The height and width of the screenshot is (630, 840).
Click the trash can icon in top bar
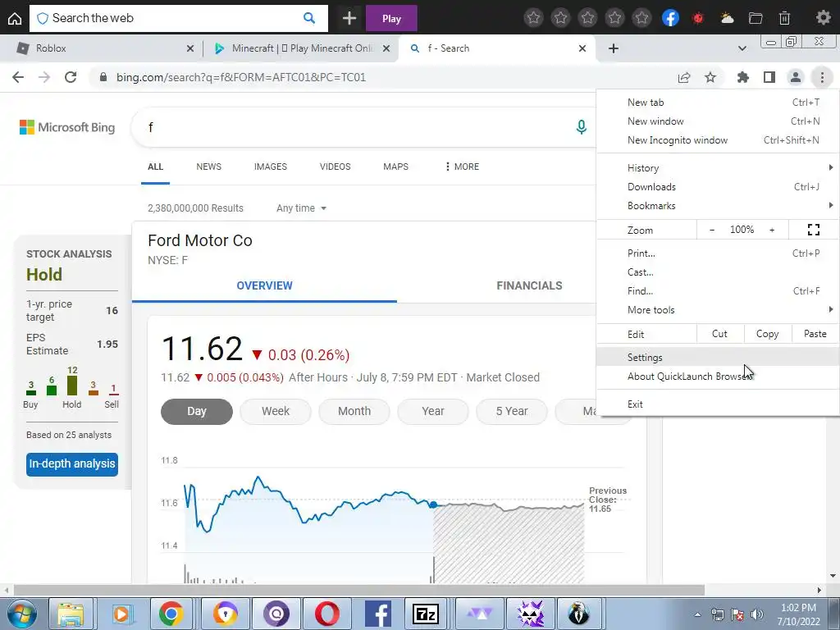coord(784,18)
